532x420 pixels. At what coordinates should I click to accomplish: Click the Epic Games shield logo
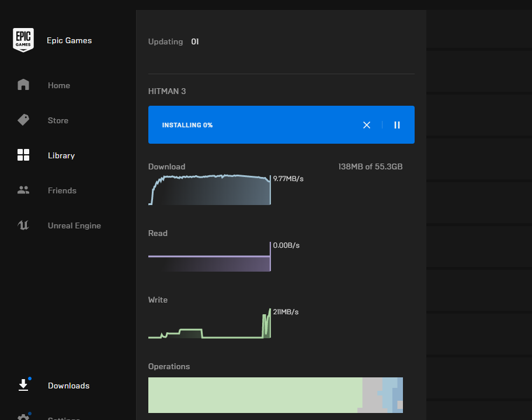23,40
